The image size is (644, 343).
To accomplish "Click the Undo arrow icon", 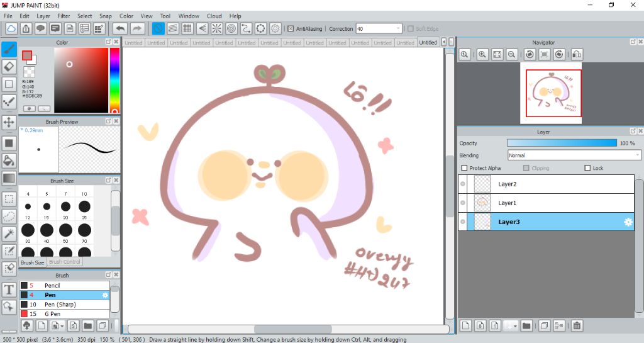I will tap(120, 29).
